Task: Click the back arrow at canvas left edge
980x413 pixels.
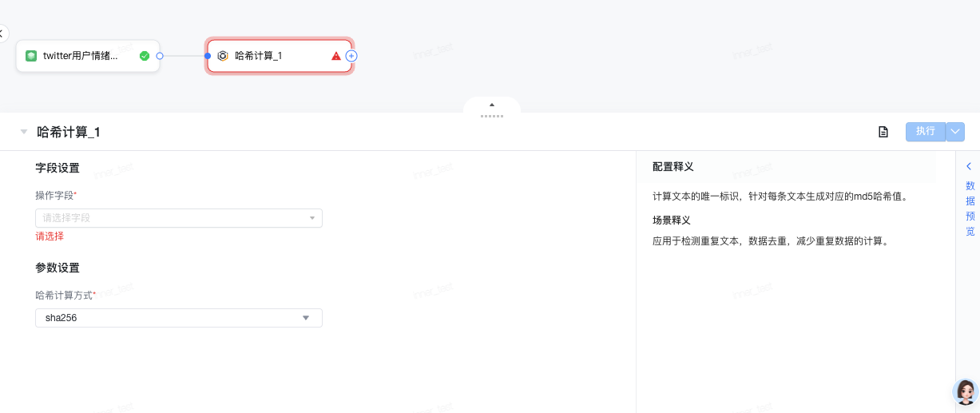Action: (2, 34)
